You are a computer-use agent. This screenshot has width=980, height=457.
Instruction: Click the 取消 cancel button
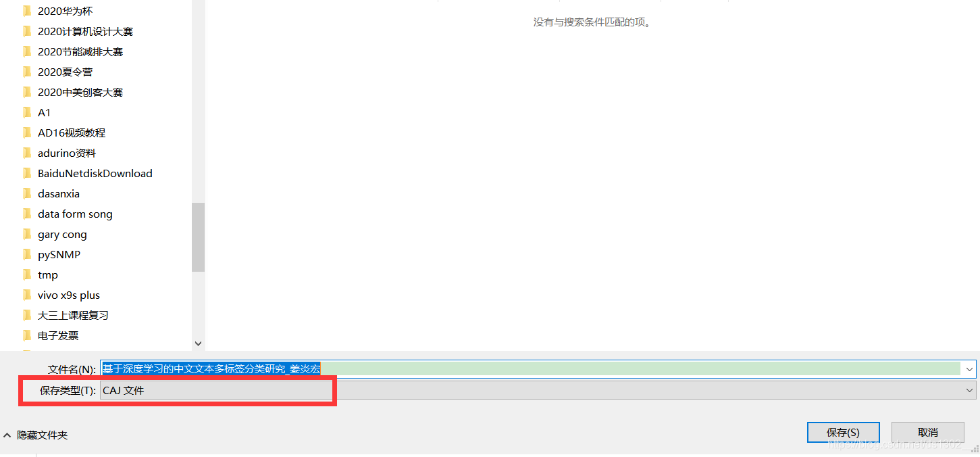tap(928, 433)
